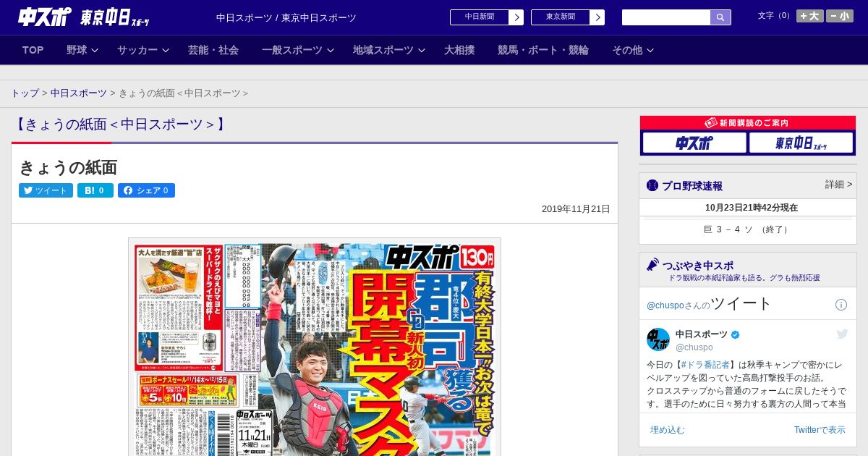Screen dimensions: 868x456
Task: Click 中日スポーツ Twitter profile avatar
Action: click(x=658, y=339)
